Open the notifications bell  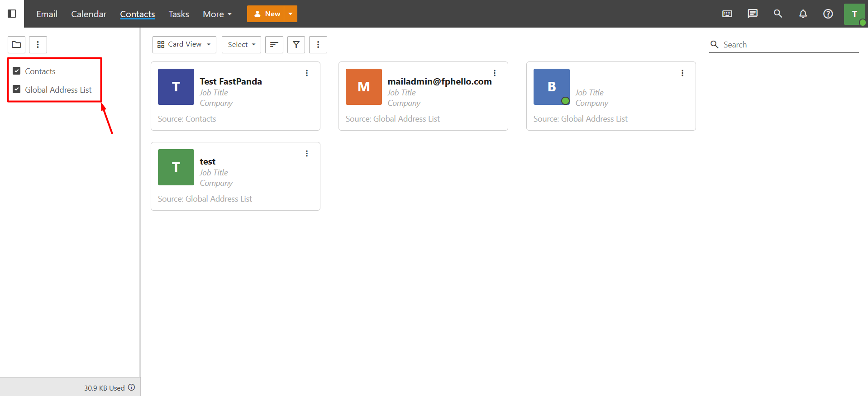[x=803, y=14]
